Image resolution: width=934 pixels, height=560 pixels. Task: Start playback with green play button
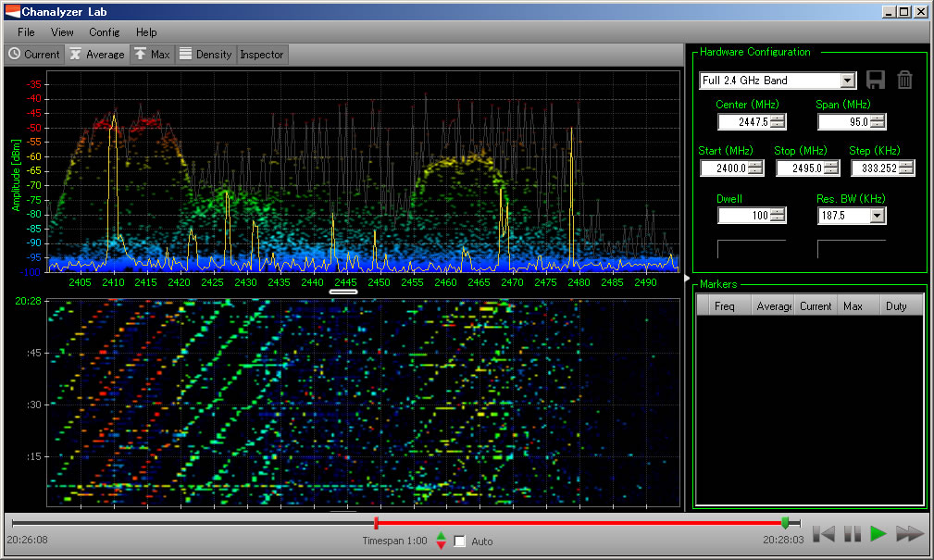[x=878, y=534]
